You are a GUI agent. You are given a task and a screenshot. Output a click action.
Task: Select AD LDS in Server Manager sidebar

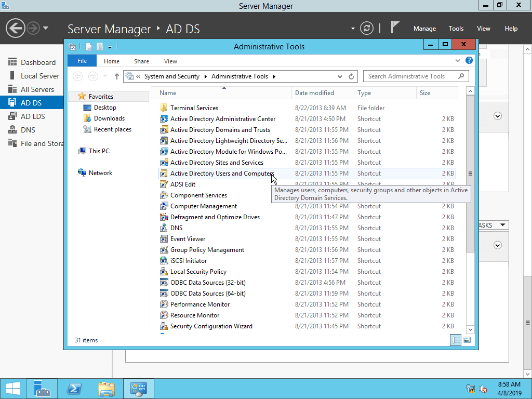coord(32,116)
